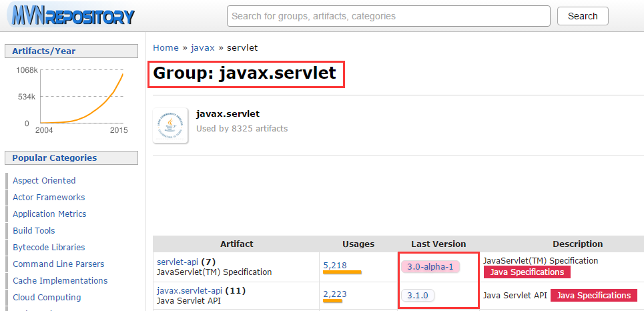
Task: Open version 3.1.0 badge
Action: click(418, 296)
